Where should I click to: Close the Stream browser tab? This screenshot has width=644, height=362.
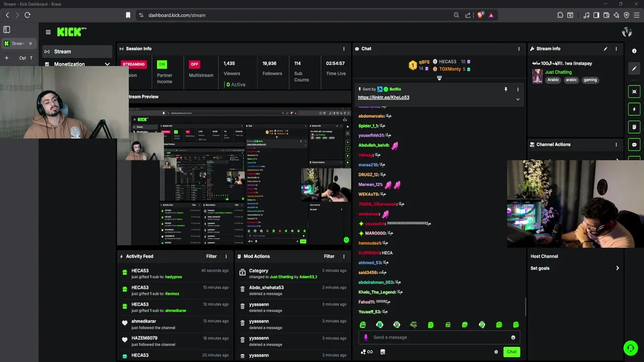tap(30, 43)
